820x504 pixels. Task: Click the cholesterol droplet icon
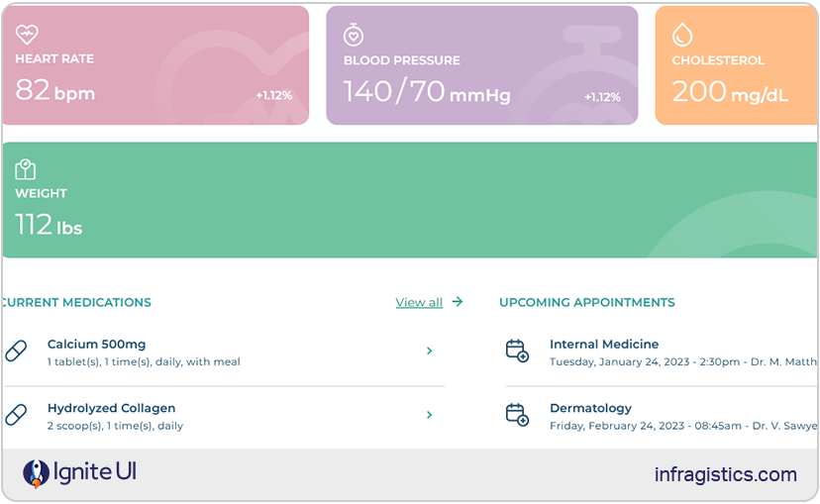pos(682,36)
